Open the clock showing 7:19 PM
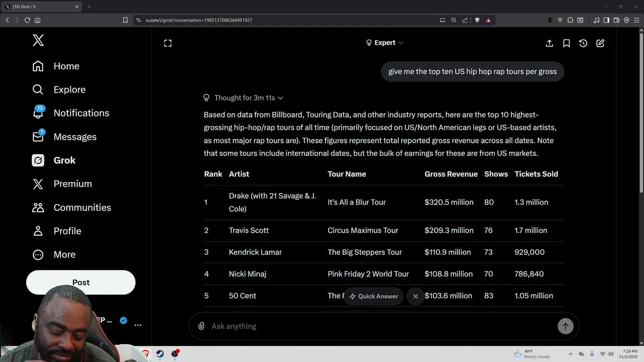 [x=629, y=354]
